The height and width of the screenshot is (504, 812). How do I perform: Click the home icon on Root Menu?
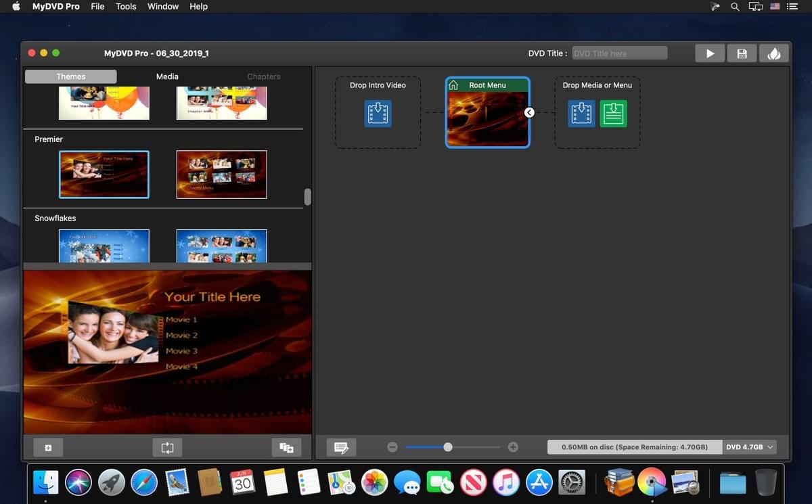pos(453,85)
